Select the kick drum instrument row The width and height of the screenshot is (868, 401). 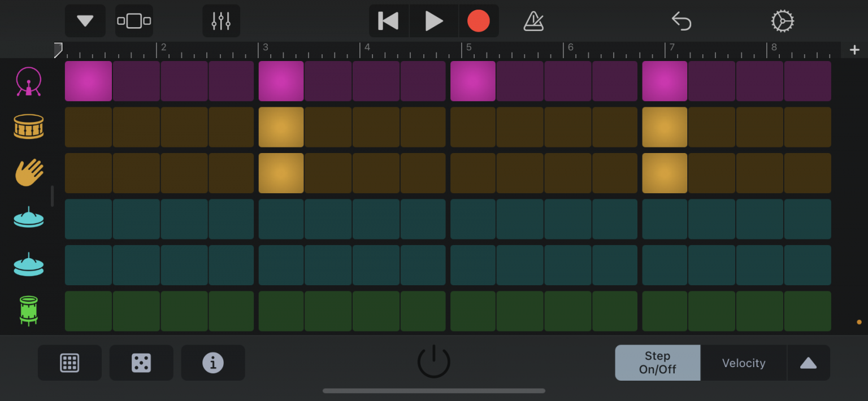(28, 81)
